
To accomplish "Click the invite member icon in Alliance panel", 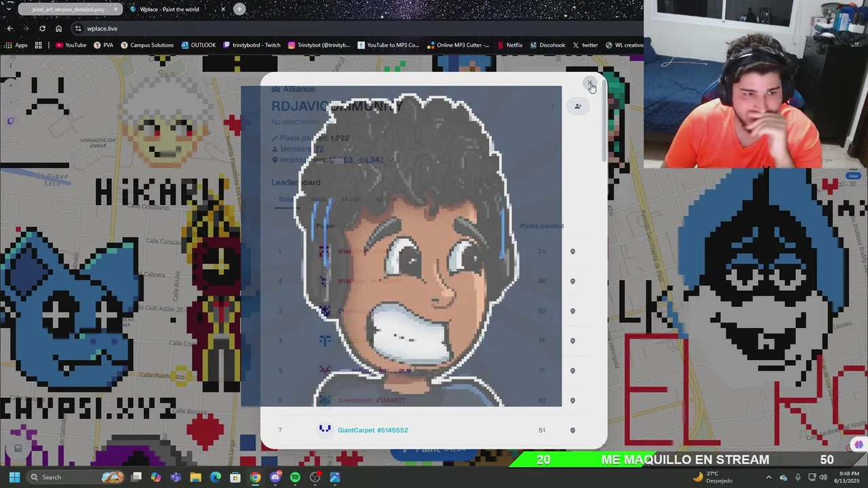I will pyautogui.click(x=578, y=106).
